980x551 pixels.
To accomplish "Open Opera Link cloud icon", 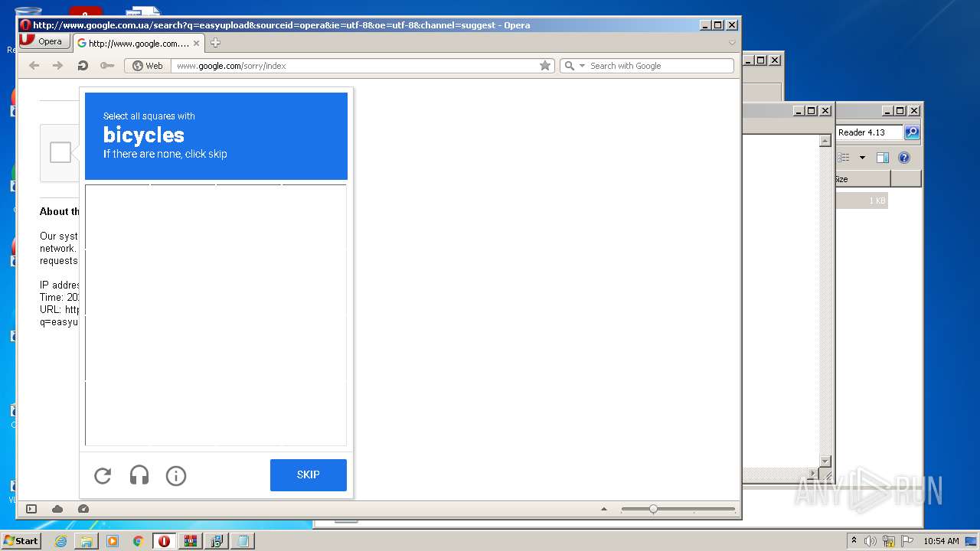I will pyautogui.click(x=57, y=509).
